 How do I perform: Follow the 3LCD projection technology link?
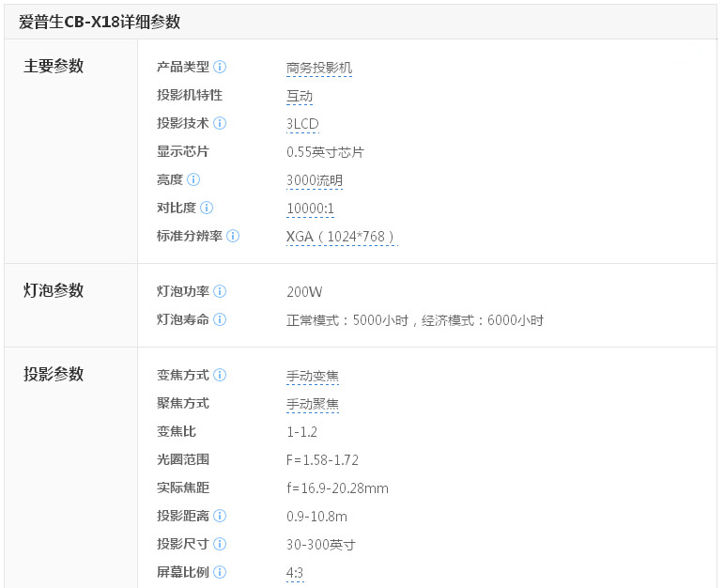pyautogui.click(x=302, y=124)
